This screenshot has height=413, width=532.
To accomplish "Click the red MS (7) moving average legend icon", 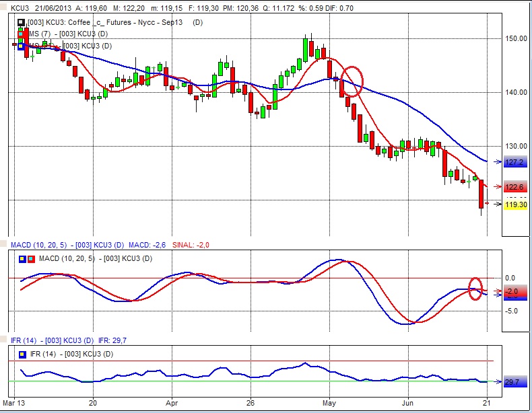I will click(21, 34).
